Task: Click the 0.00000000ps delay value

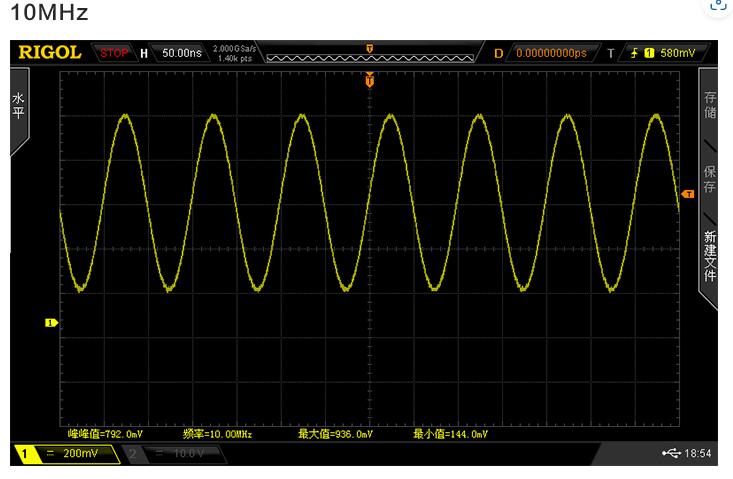Action: (x=551, y=53)
